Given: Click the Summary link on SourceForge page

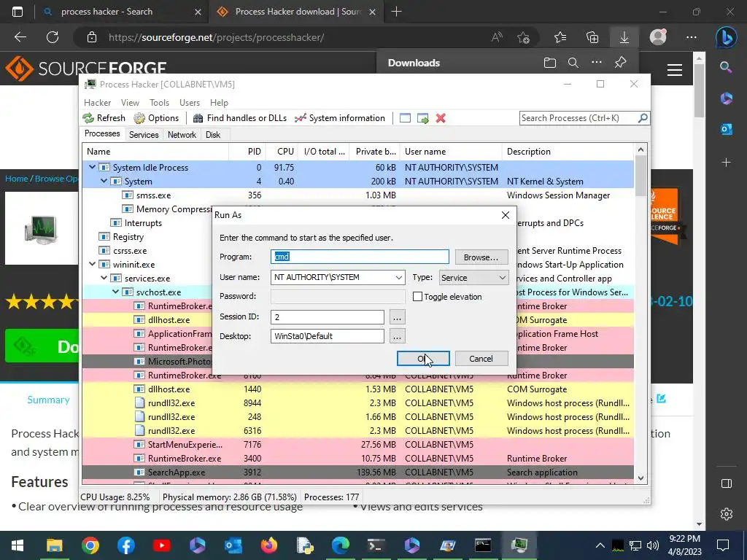Looking at the screenshot, I should [x=48, y=400].
